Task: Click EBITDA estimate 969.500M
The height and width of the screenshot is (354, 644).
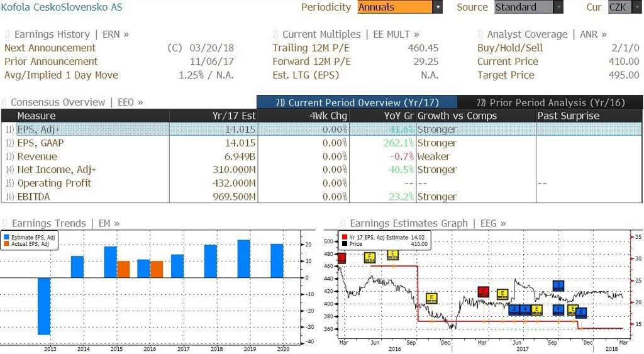Action: [234, 197]
